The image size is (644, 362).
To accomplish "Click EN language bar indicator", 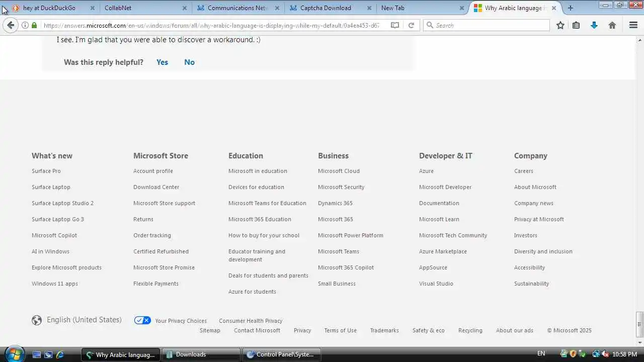I will pos(541,354).
